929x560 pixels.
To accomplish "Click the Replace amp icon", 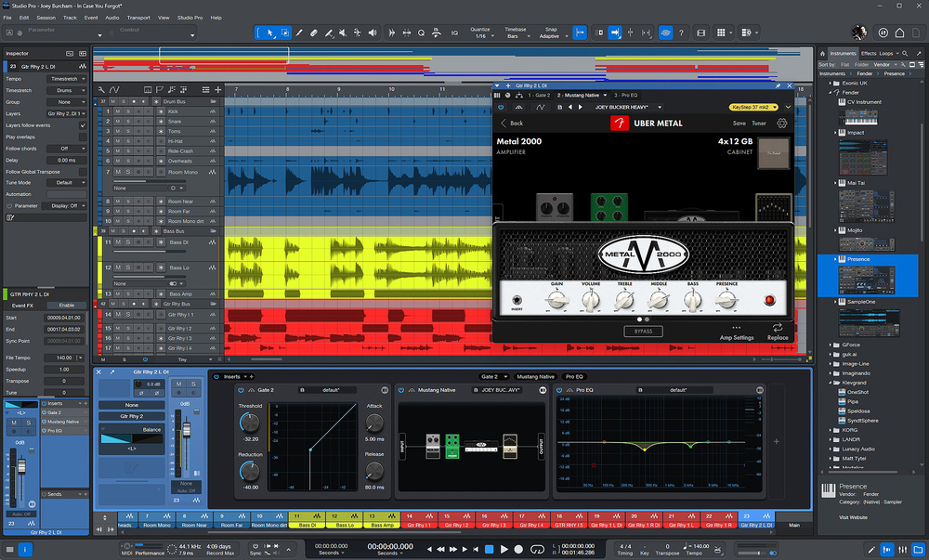I will coord(778,328).
